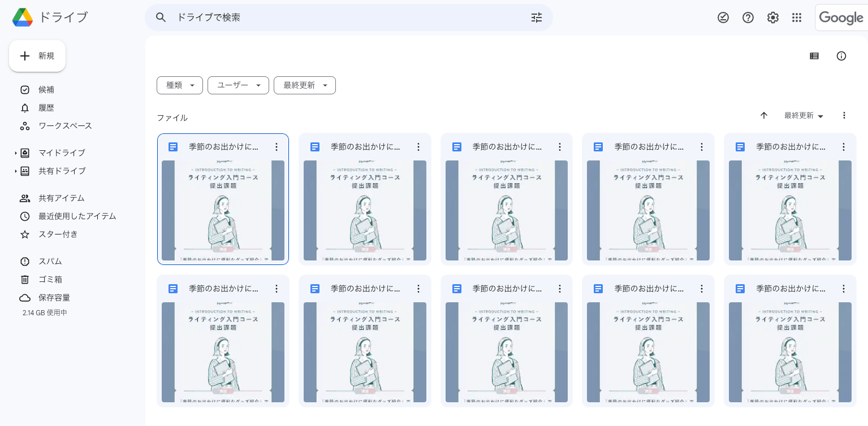Image resolution: width=868 pixels, height=426 pixels.
Task: Click the ファイル section heading
Action: [x=172, y=118]
